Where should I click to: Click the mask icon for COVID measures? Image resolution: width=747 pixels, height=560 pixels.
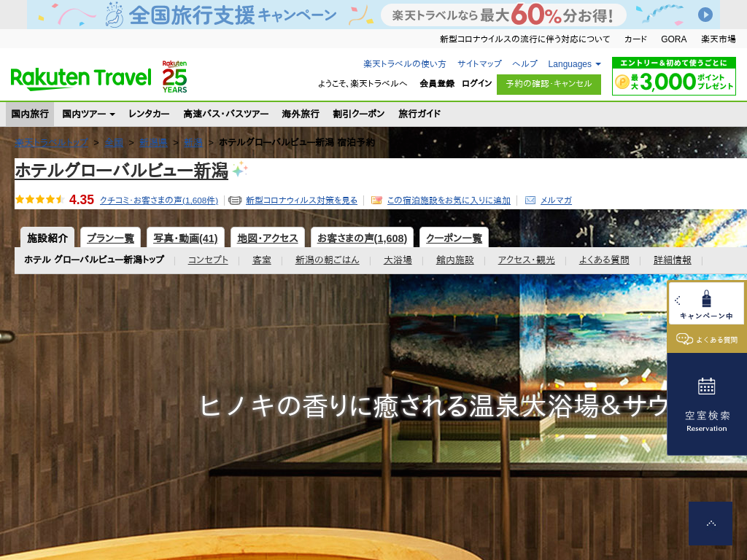point(235,201)
